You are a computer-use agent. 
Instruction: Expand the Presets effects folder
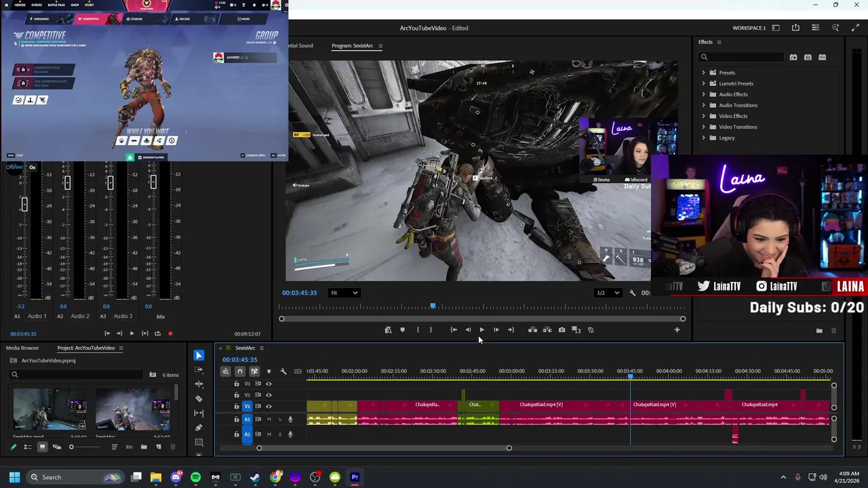point(703,73)
